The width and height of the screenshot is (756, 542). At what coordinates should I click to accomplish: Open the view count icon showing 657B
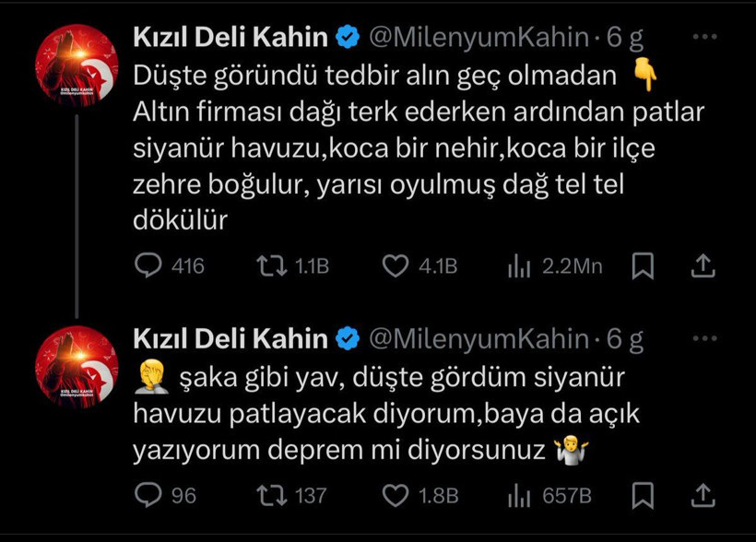coord(517,494)
